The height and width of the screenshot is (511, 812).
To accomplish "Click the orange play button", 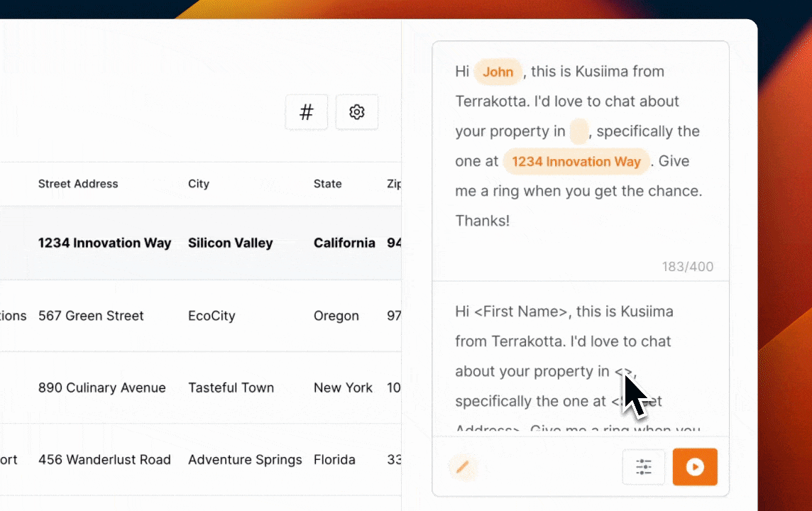I will pyautogui.click(x=694, y=467).
